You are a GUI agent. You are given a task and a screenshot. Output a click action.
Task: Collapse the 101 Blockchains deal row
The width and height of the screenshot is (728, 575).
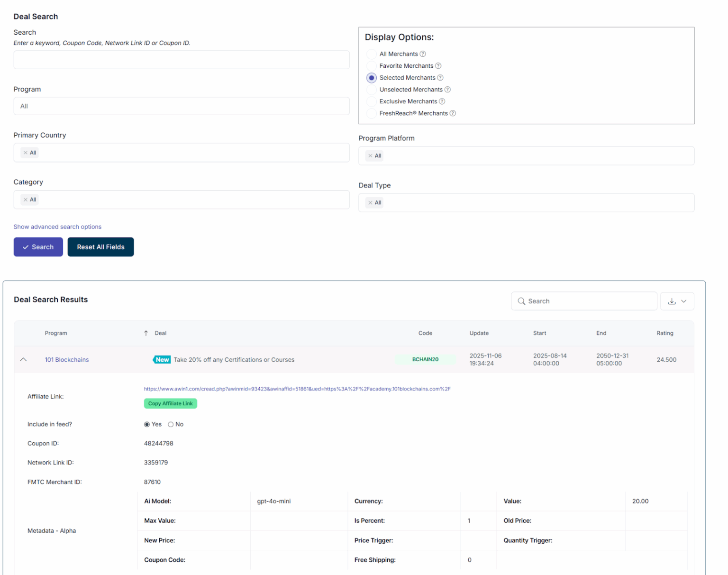pos(23,360)
